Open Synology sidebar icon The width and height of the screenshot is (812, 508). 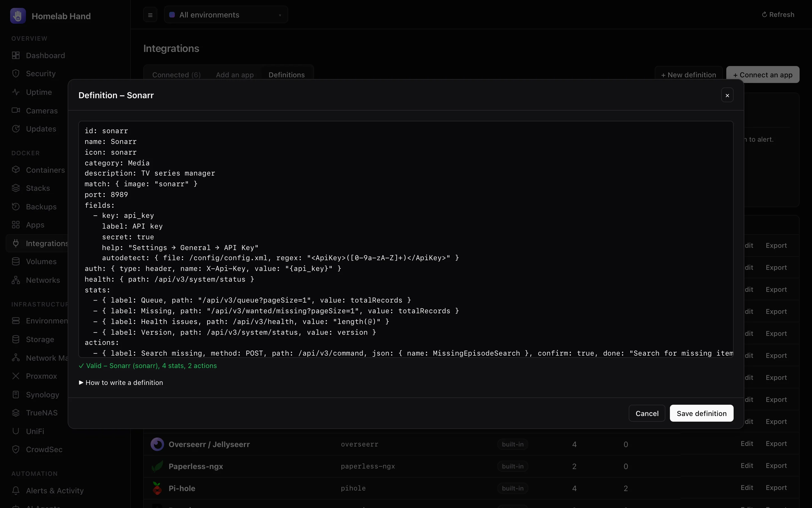[x=16, y=395]
